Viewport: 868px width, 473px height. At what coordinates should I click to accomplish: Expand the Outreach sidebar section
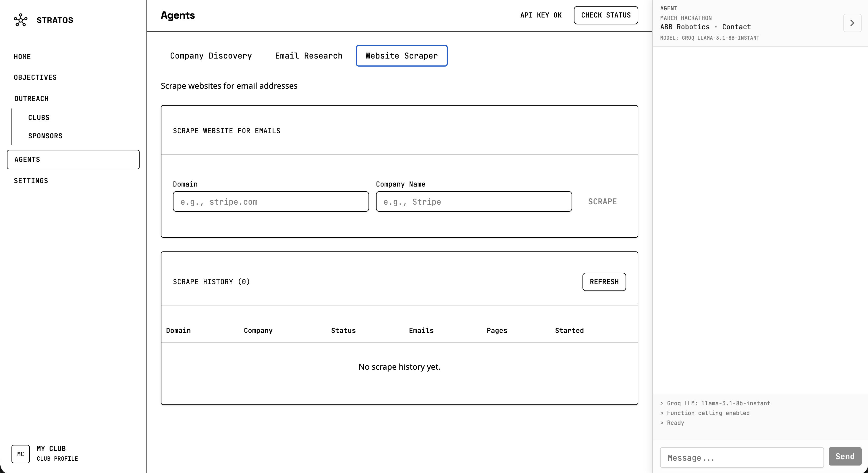pyautogui.click(x=31, y=99)
